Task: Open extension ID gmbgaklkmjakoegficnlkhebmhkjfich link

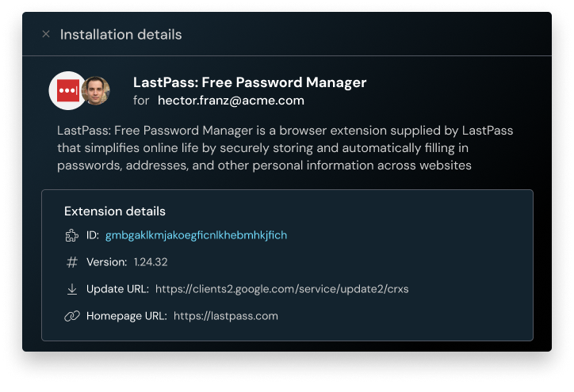Action: point(196,234)
